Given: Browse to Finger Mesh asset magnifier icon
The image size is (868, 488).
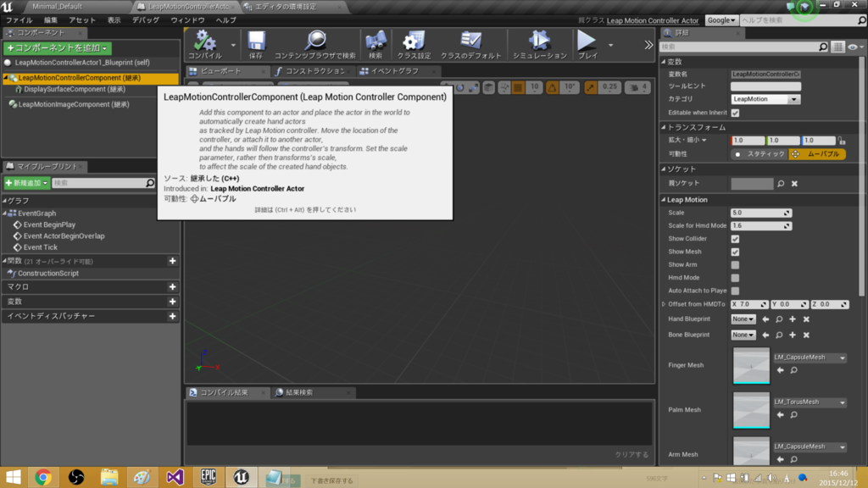Looking at the screenshot, I should point(793,370).
